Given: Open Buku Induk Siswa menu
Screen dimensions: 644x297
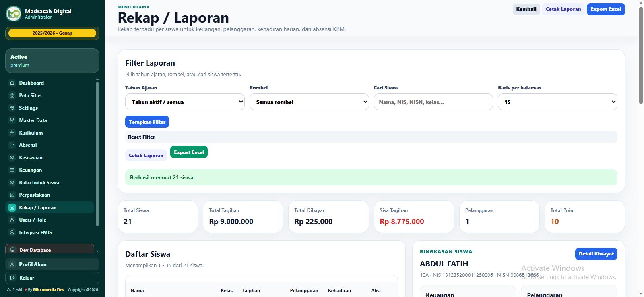Looking at the screenshot, I should [x=50, y=183].
